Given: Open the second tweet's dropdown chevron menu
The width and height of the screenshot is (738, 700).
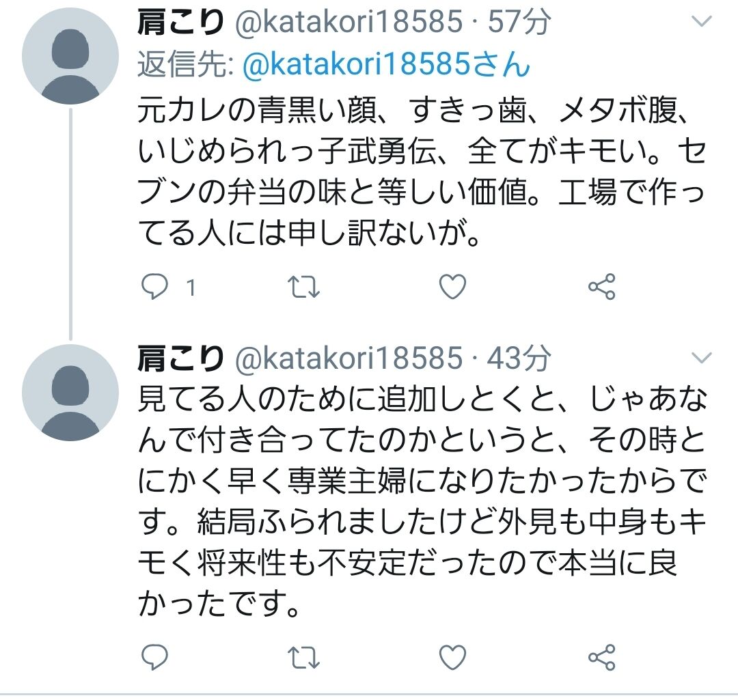Looking at the screenshot, I should click(701, 357).
